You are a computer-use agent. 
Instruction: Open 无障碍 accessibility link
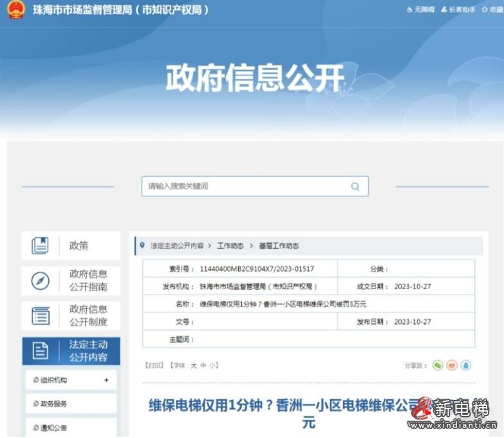coord(421,10)
